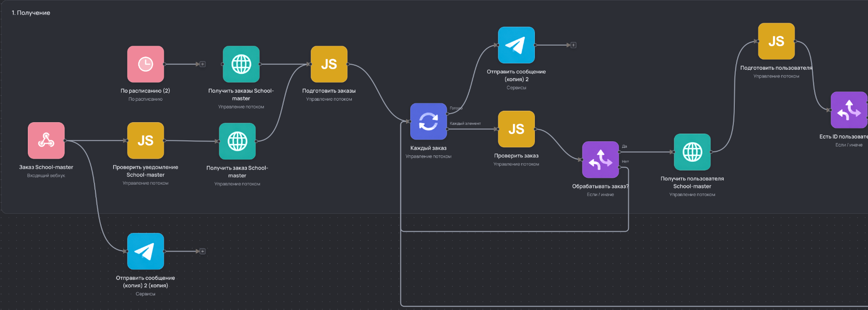The height and width of the screenshot is (310, 868).
Task: Click the 'Получить заказ School-master' node label
Action: point(237,172)
